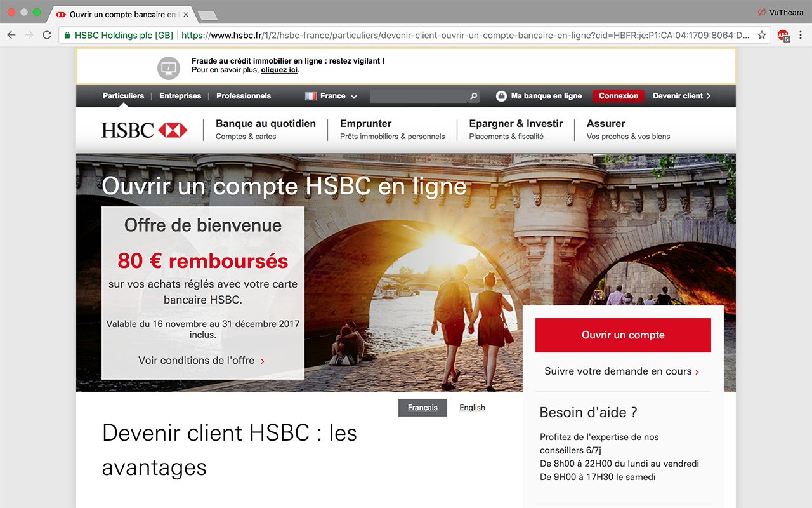
Task: Open Voir conditions de l'offre link
Action: pos(202,360)
